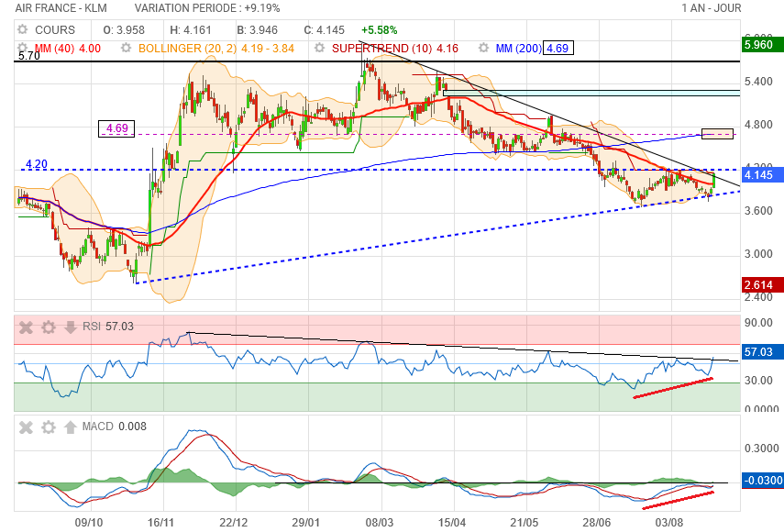
Task: Click the 21/05 date axis label
Action: point(524,523)
